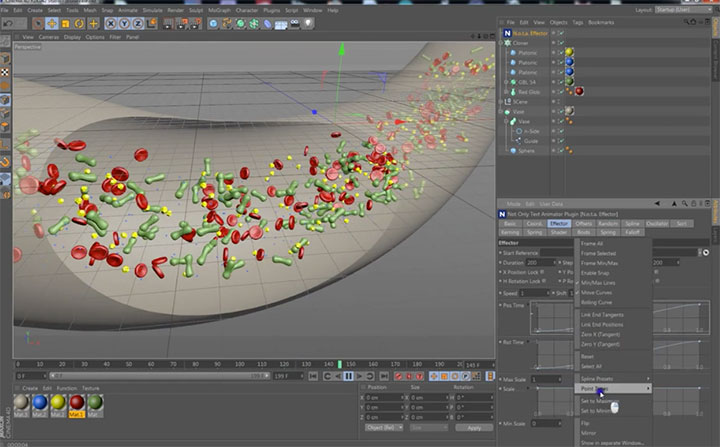Click the Duration value field
Screen dimensions: 720x447
coord(540,263)
